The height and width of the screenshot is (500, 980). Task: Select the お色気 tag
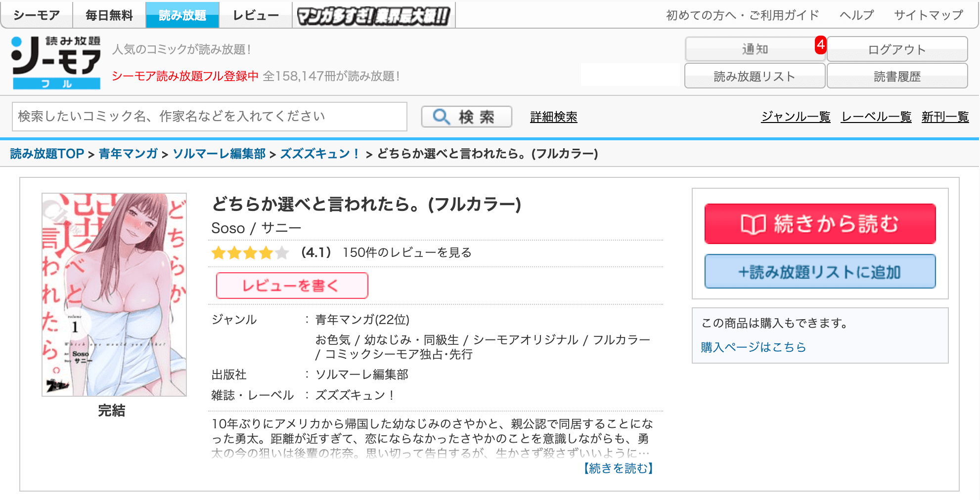(x=333, y=340)
